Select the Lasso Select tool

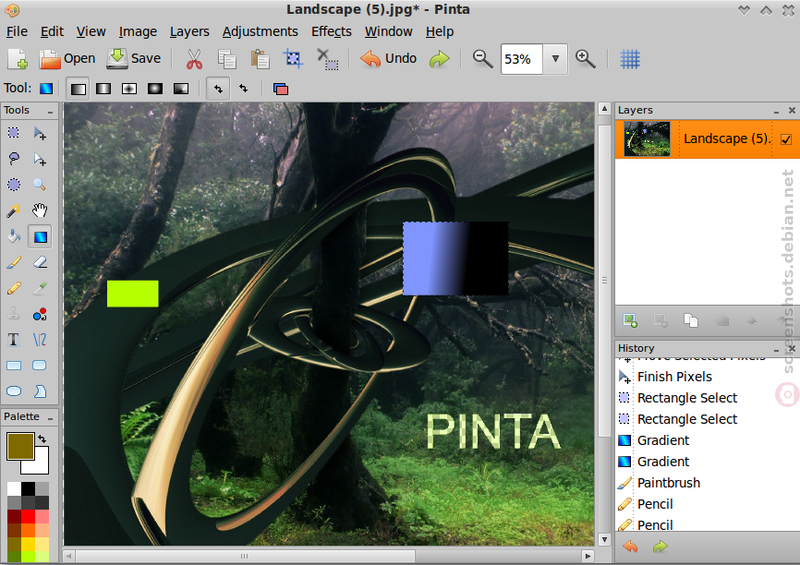point(14,159)
